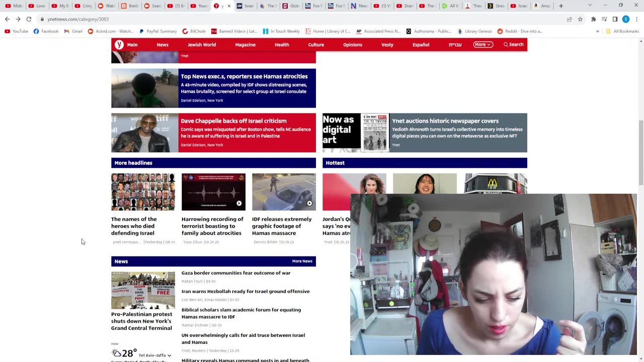Open Chrome three-dot menu
Image resolution: width=644 pixels, height=362 pixels.
pyautogui.click(x=636, y=19)
